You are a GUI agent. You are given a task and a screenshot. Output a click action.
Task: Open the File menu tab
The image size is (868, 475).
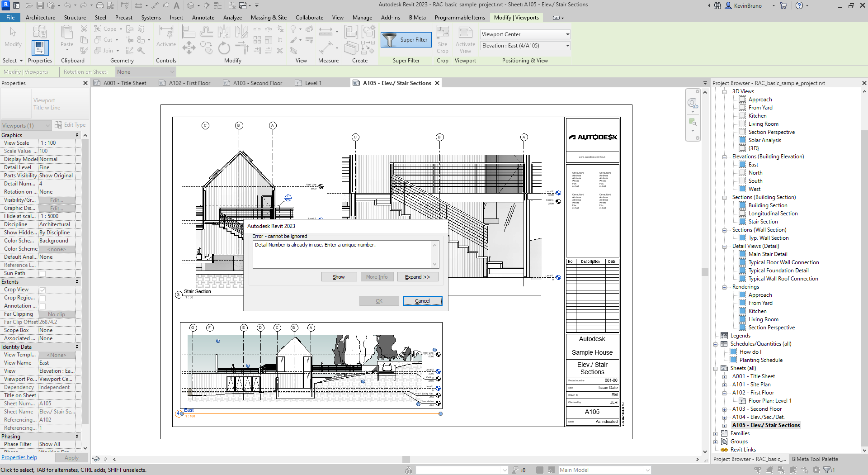pyautogui.click(x=10, y=18)
